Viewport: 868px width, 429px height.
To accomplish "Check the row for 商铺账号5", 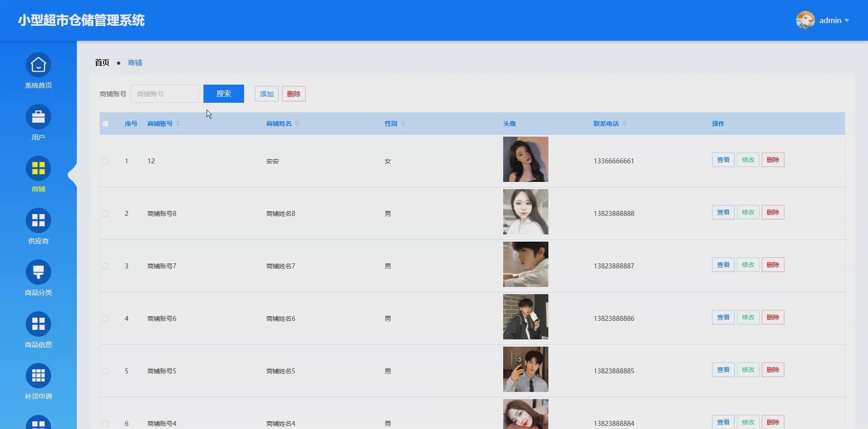I will [x=105, y=371].
